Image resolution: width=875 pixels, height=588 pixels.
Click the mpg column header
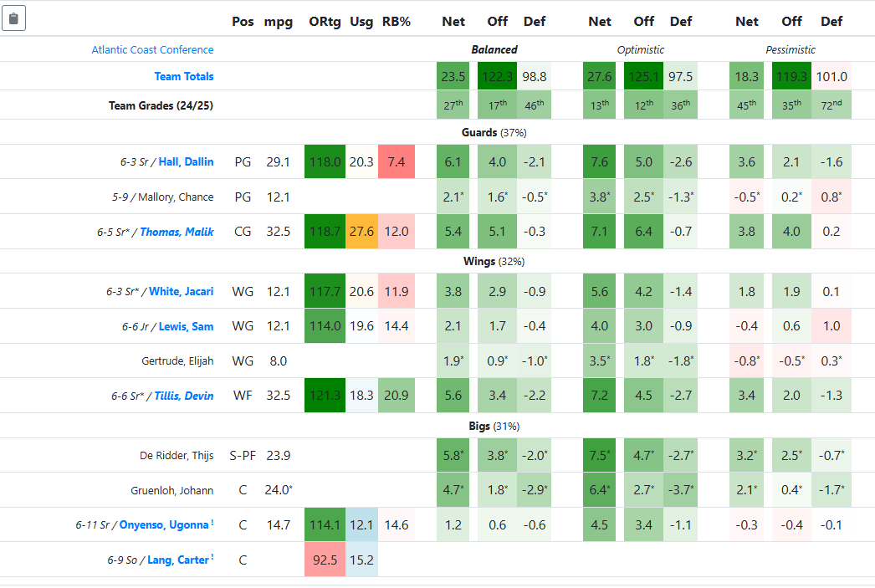278,22
